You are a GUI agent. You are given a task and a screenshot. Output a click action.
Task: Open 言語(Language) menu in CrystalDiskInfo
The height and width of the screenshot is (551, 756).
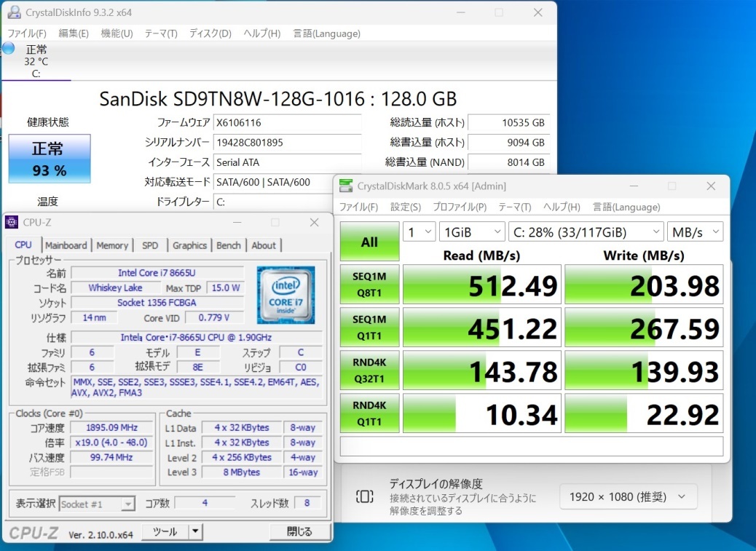pos(326,33)
